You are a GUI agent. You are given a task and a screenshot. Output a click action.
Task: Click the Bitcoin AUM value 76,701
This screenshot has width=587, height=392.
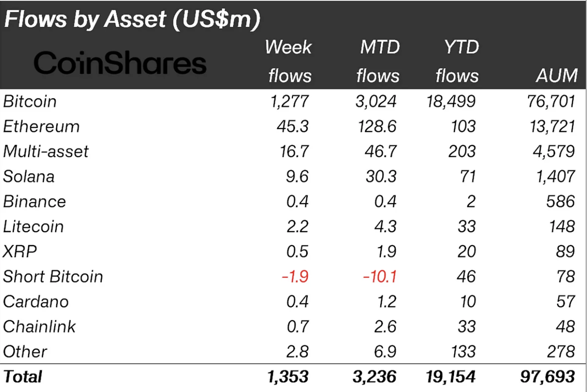(551, 101)
